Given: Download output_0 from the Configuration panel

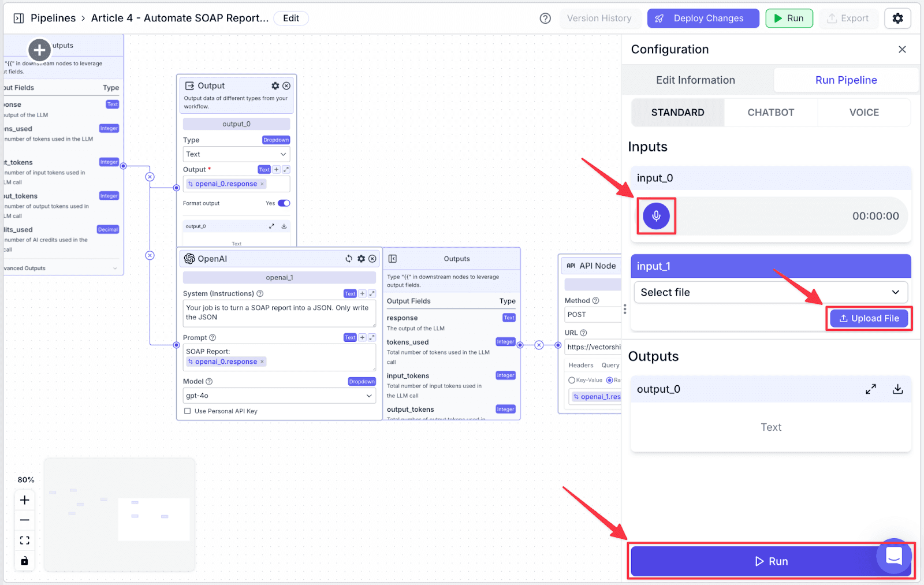Looking at the screenshot, I should click(x=897, y=389).
